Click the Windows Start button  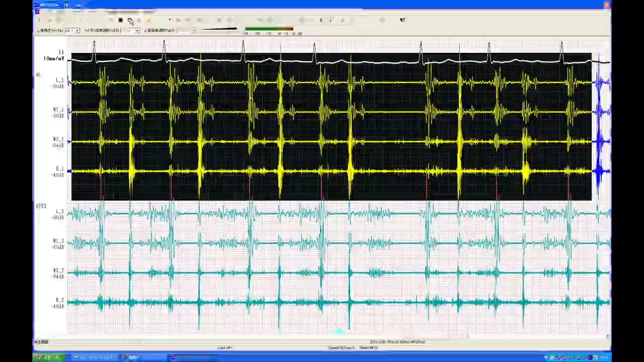[48, 357]
